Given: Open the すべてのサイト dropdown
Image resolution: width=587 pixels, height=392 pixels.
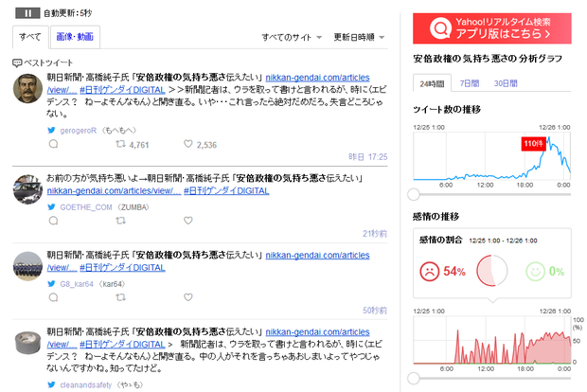Looking at the screenshot, I should pyautogui.click(x=292, y=37).
